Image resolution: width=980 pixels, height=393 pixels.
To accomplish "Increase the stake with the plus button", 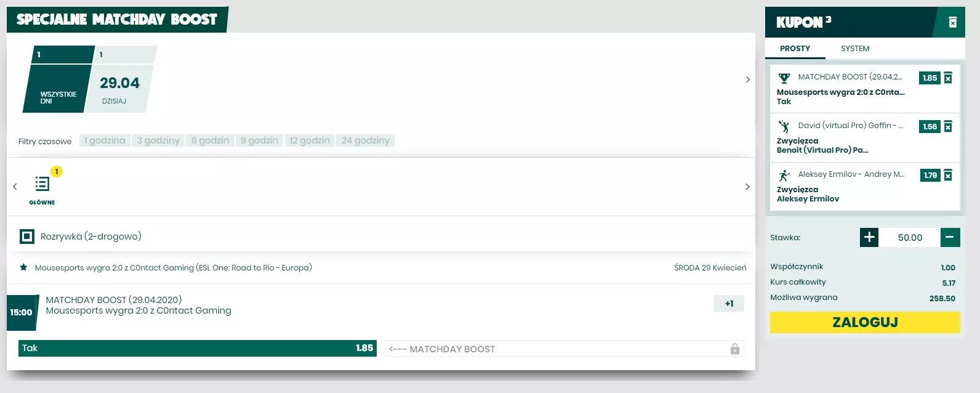I will click(869, 237).
